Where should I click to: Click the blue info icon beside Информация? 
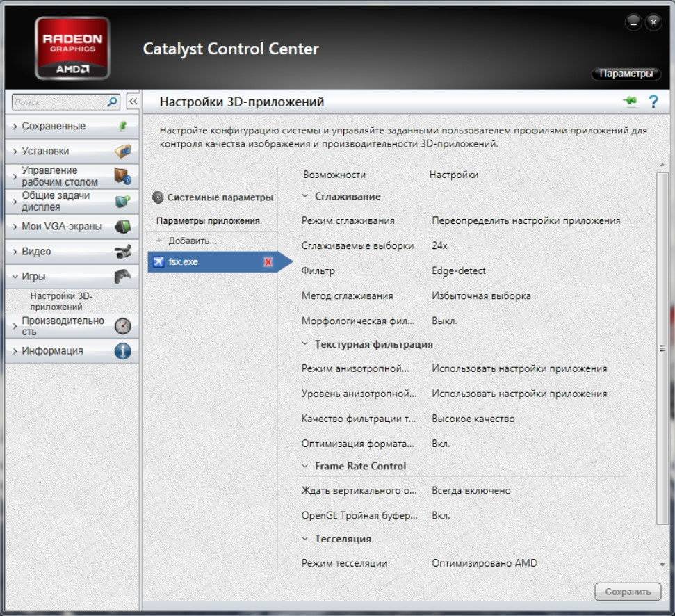coord(122,351)
